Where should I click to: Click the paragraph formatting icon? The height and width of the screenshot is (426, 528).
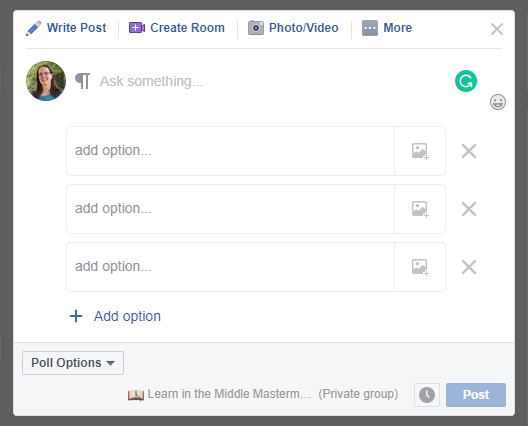pyautogui.click(x=82, y=81)
